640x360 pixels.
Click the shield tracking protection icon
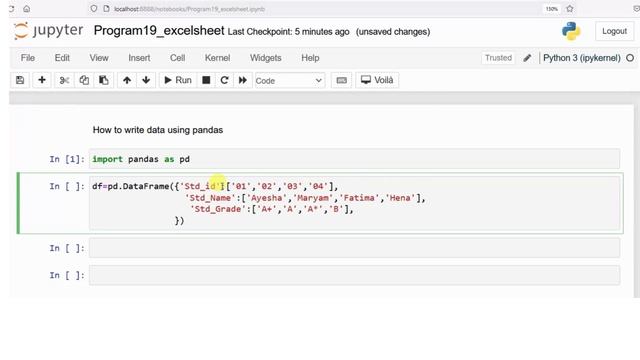[94, 9]
